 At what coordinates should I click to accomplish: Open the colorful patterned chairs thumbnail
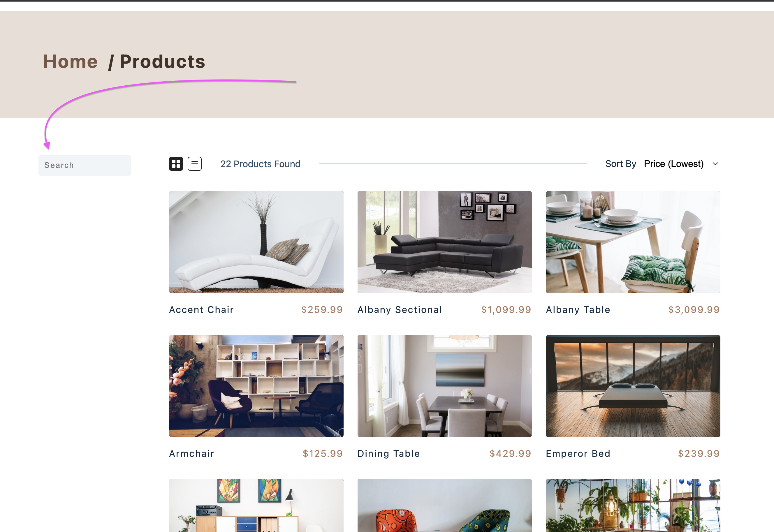pyautogui.click(x=444, y=505)
